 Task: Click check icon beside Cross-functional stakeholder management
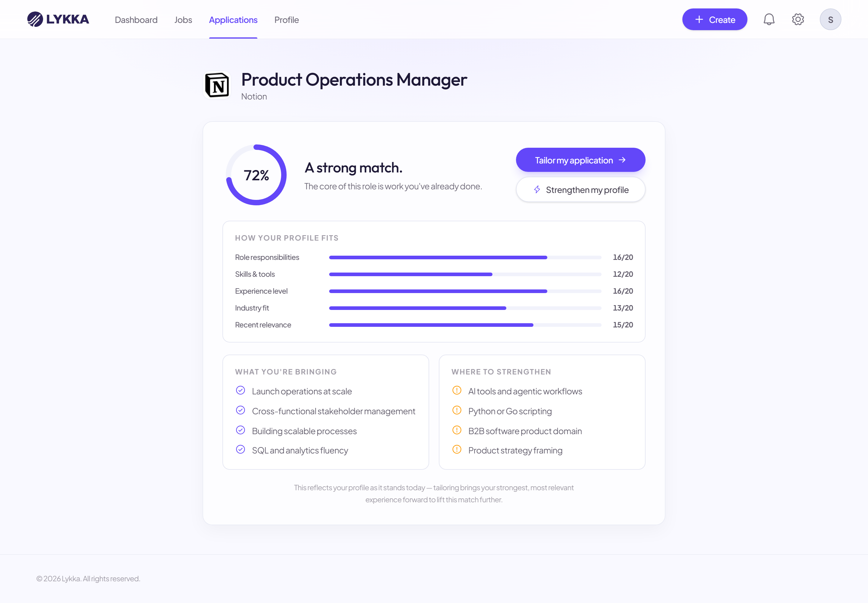point(240,410)
